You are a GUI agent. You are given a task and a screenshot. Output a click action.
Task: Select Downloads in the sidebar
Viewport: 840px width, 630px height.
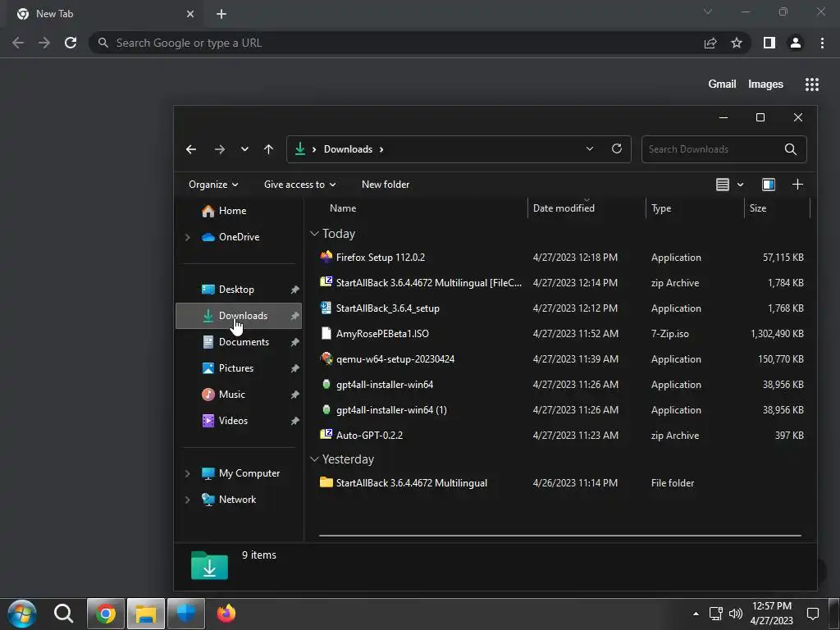coord(239,316)
